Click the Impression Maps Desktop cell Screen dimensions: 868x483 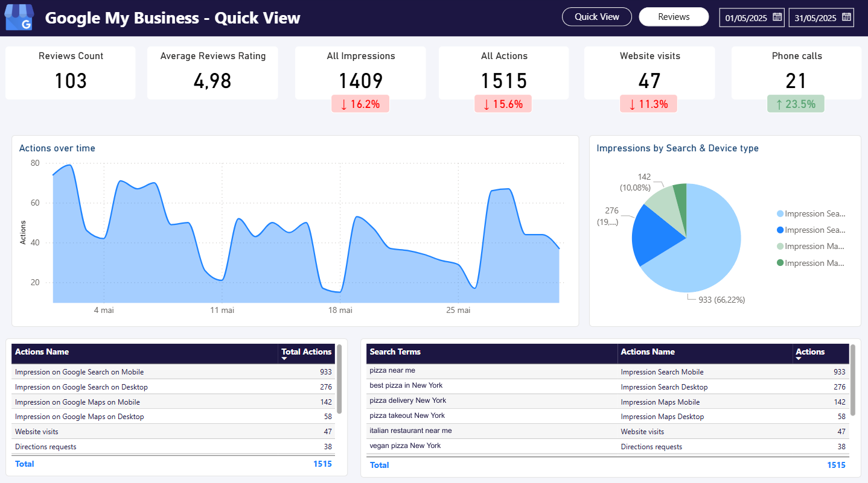[662, 417]
